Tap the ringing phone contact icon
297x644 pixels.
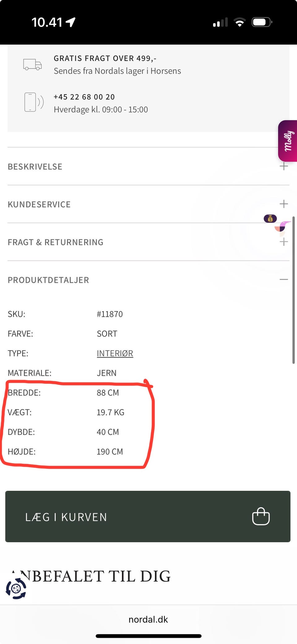[34, 102]
